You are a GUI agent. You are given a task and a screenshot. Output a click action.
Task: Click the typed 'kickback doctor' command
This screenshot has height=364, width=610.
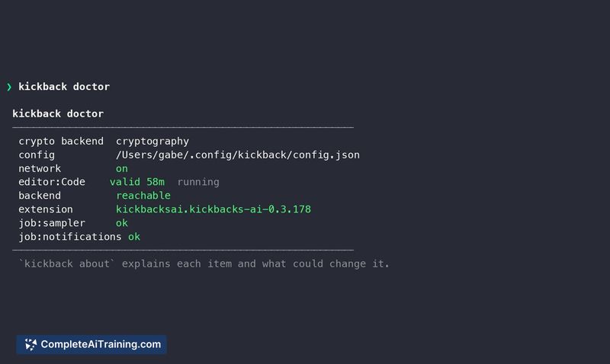(x=64, y=87)
